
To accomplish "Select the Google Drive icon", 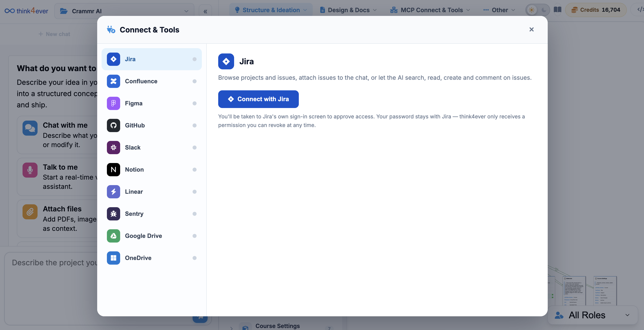I will pyautogui.click(x=113, y=236).
